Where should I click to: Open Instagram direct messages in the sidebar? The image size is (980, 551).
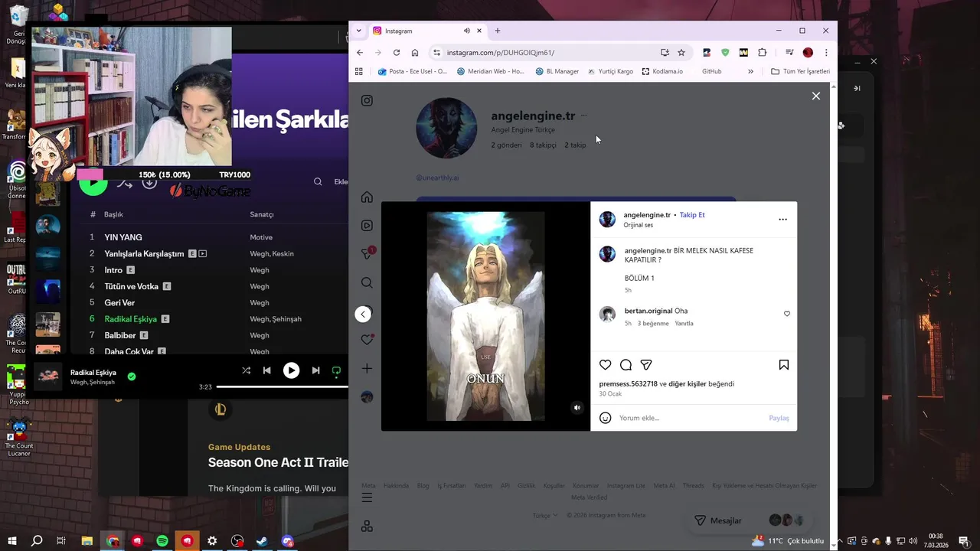tap(367, 254)
